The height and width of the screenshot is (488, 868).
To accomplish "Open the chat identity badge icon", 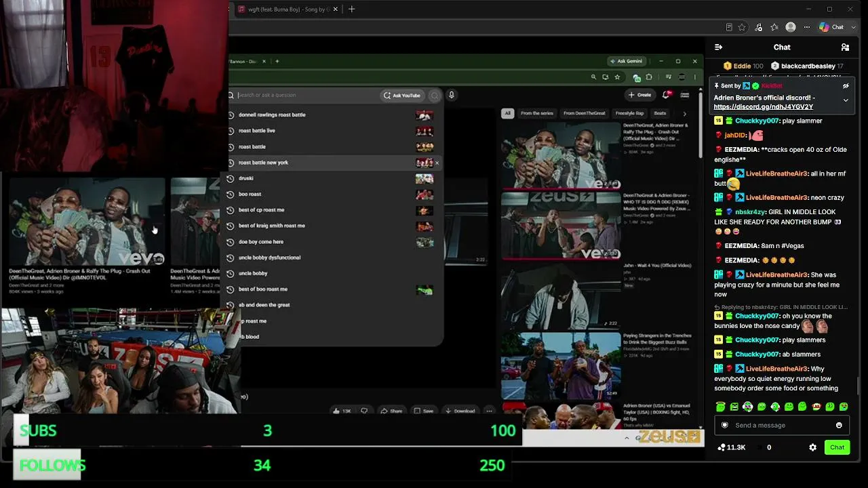I will pyautogui.click(x=725, y=425).
